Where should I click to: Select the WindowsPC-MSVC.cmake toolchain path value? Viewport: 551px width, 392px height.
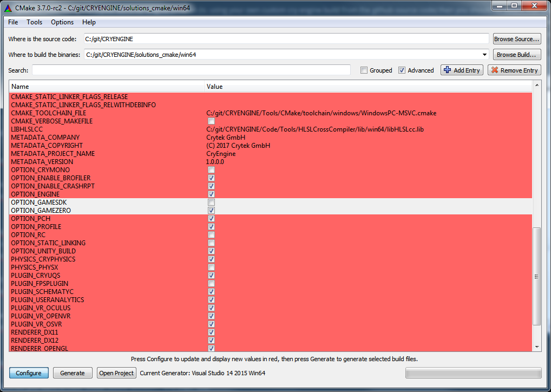point(321,113)
